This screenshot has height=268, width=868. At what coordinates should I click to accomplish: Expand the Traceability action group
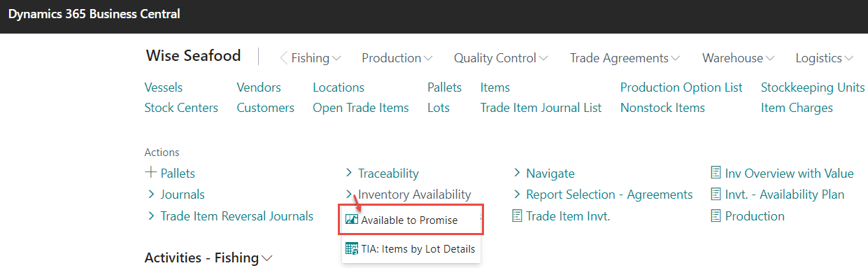(383, 173)
